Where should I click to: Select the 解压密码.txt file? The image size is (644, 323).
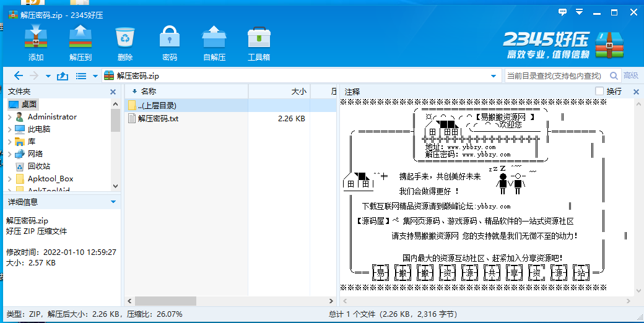point(158,119)
